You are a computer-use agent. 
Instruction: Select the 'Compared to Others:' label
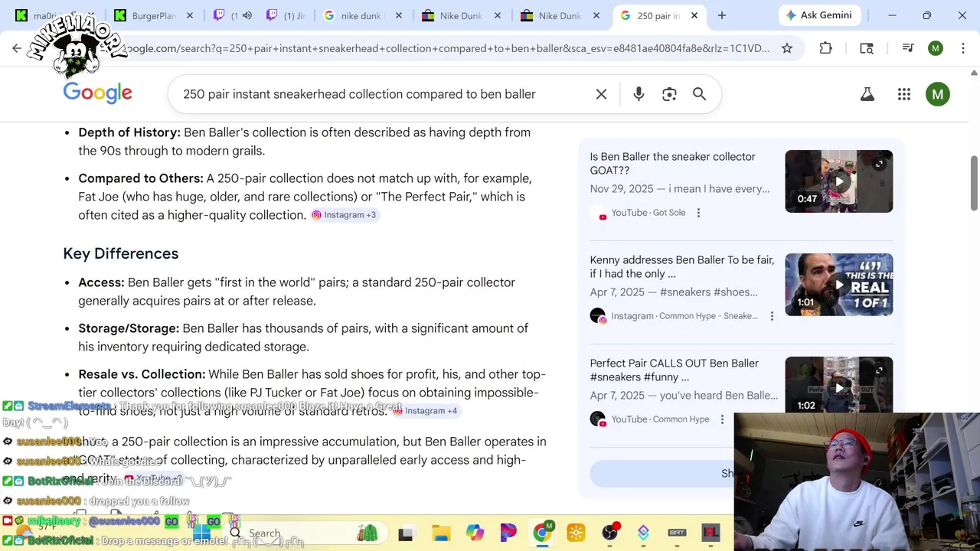click(x=141, y=178)
